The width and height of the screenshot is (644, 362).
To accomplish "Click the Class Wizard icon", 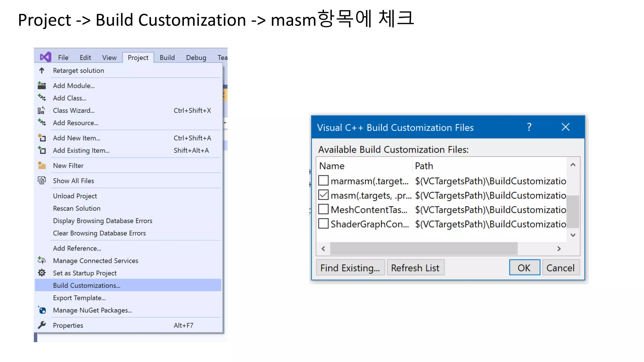I will coord(41,110).
